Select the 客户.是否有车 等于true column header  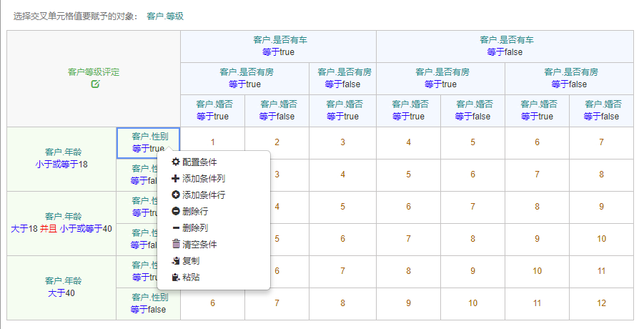tap(278, 46)
